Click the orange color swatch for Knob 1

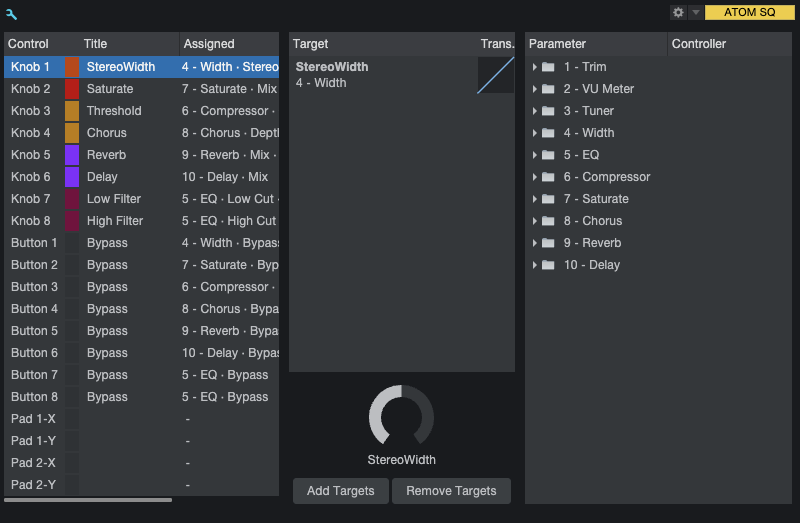(x=72, y=67)
